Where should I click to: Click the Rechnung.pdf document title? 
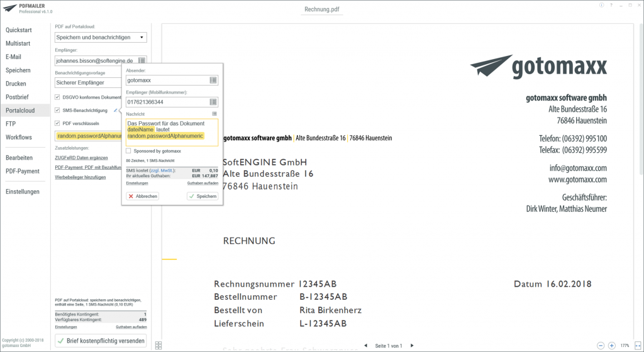(322, 9)
